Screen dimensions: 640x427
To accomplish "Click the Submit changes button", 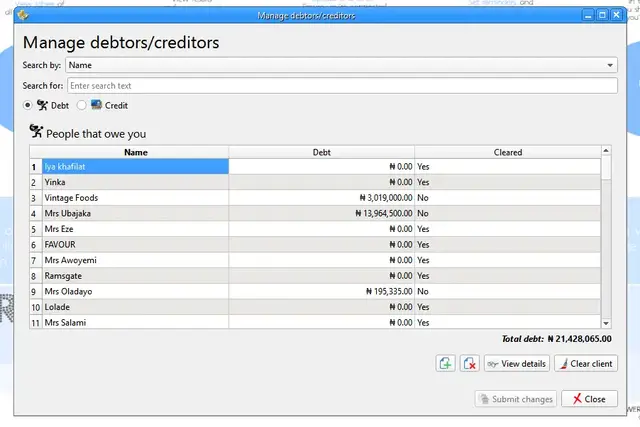I will 516,399.
